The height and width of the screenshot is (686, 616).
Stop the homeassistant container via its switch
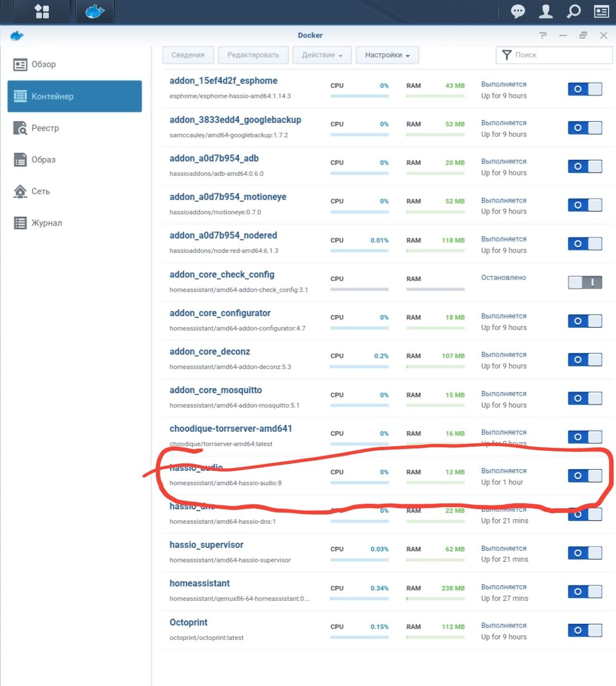(x=585, y=592)
